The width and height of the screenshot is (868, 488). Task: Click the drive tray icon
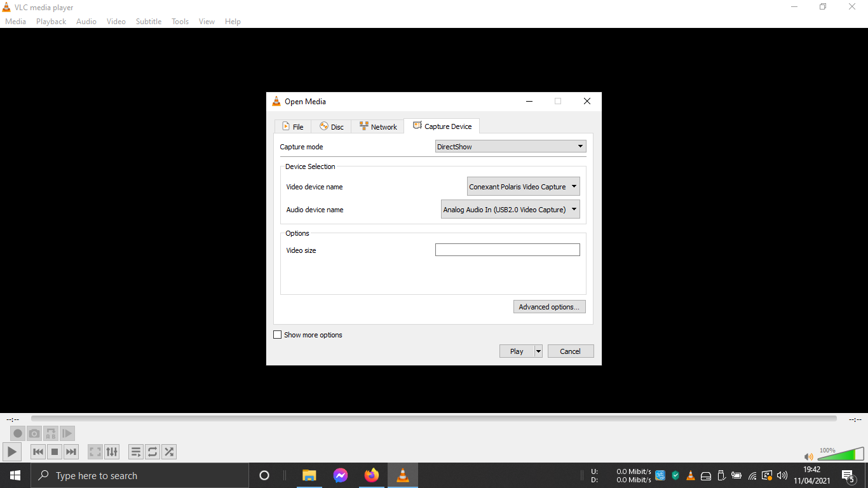pyautogui.click(x=706, y=475)
